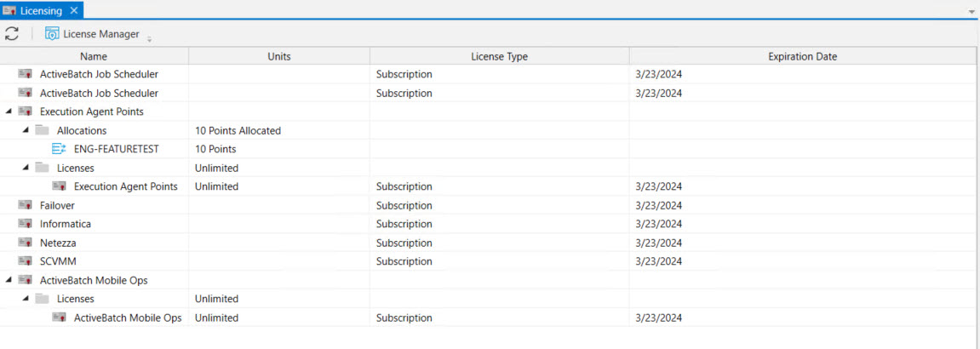Select the ENG-FEATURETEST allocation entry
The width and height of the screenshot is (980, 349).
click(x=117, y=149)
